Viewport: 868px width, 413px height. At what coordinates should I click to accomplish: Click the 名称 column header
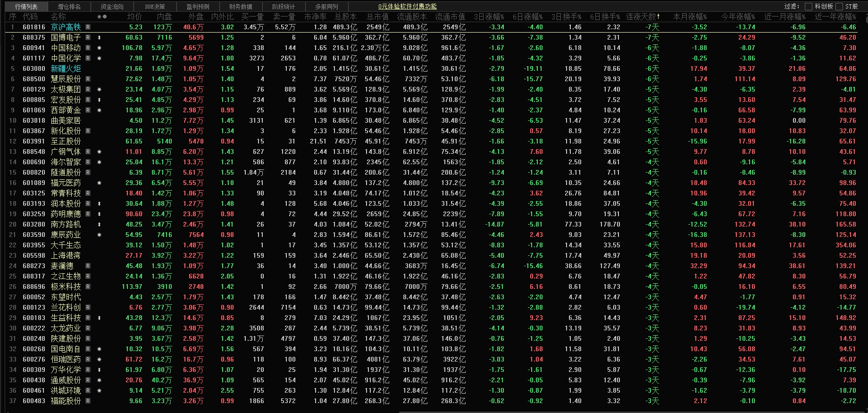[58, 17]
